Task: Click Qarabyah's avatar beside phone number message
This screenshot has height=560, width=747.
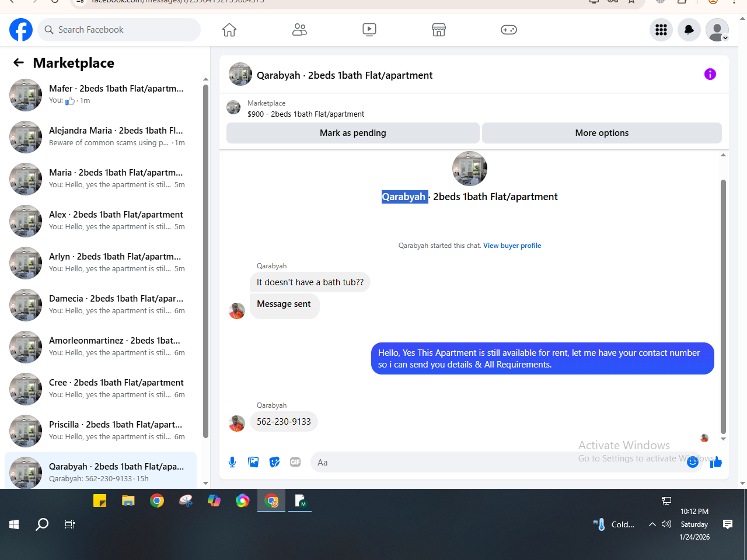Action: 237,423
